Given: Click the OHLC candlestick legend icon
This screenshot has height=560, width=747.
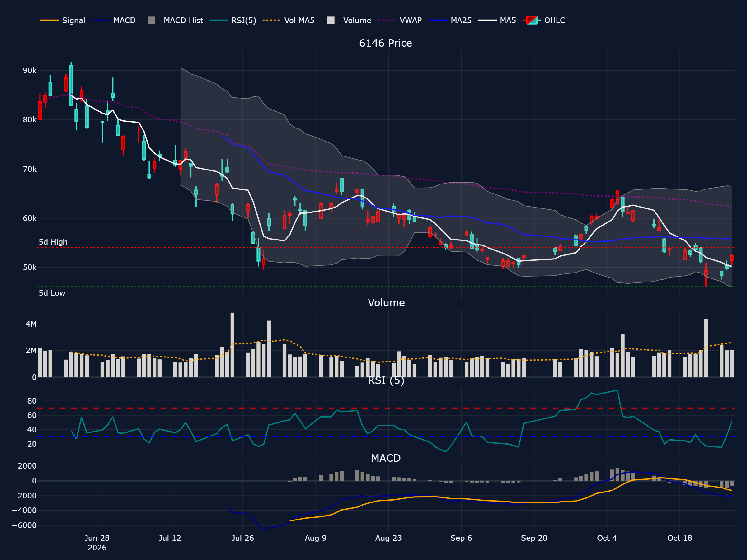Looking at the screenshot, I should click(532, 20).
